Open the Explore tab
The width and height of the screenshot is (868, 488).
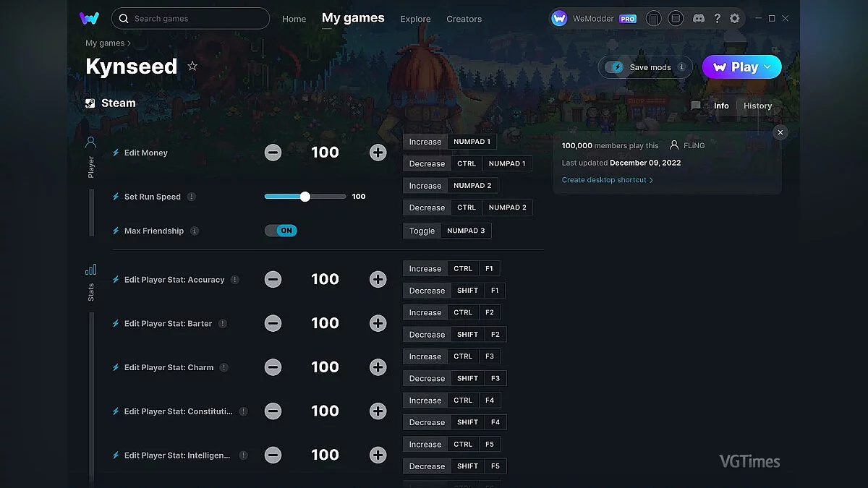415,19
